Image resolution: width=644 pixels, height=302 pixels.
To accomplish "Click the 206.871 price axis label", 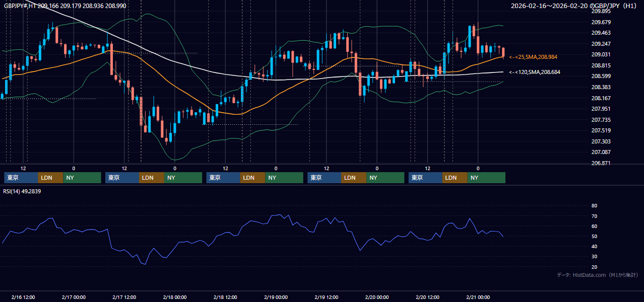I will 601,163.
